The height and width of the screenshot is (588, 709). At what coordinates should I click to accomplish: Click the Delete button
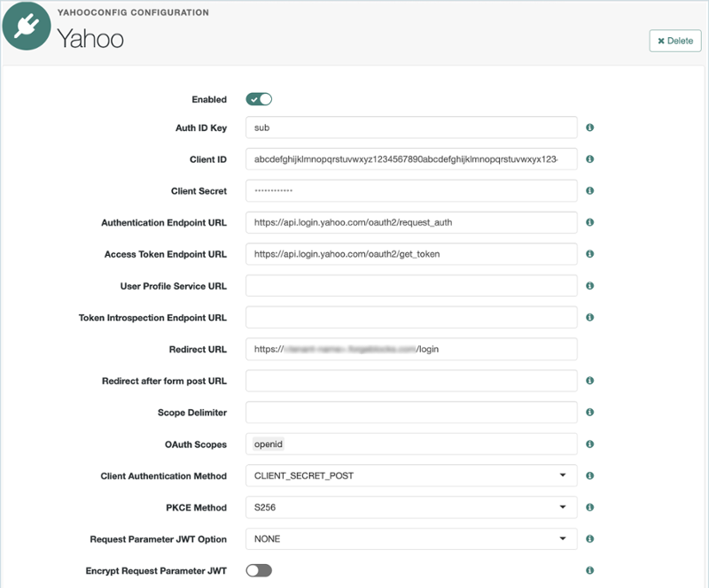coord(675,41)
